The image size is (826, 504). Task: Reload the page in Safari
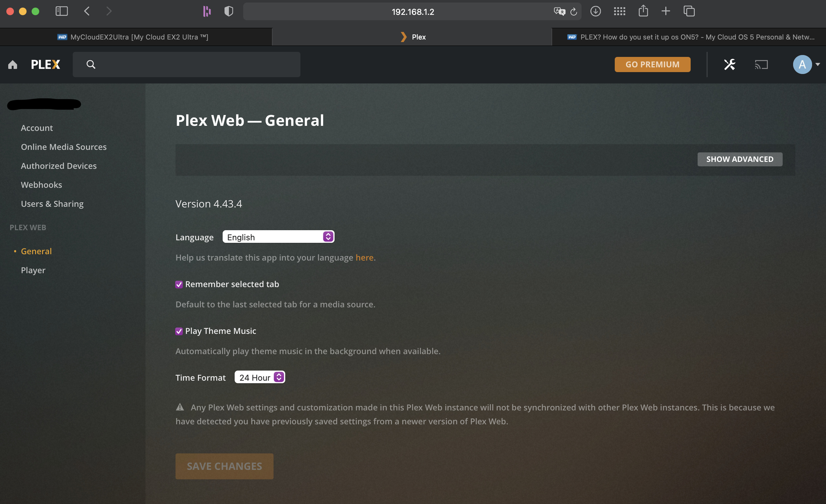click(x=574, y=12)
